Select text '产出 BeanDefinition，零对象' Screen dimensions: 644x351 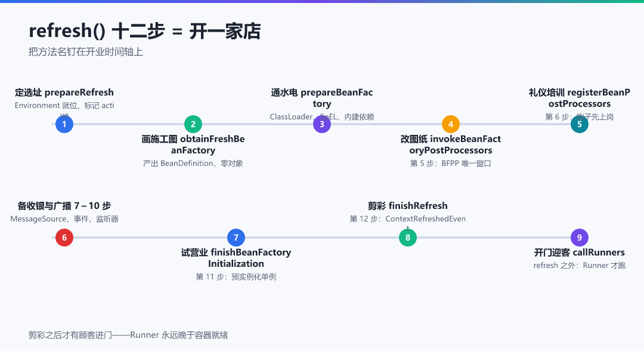click(193, 164)
